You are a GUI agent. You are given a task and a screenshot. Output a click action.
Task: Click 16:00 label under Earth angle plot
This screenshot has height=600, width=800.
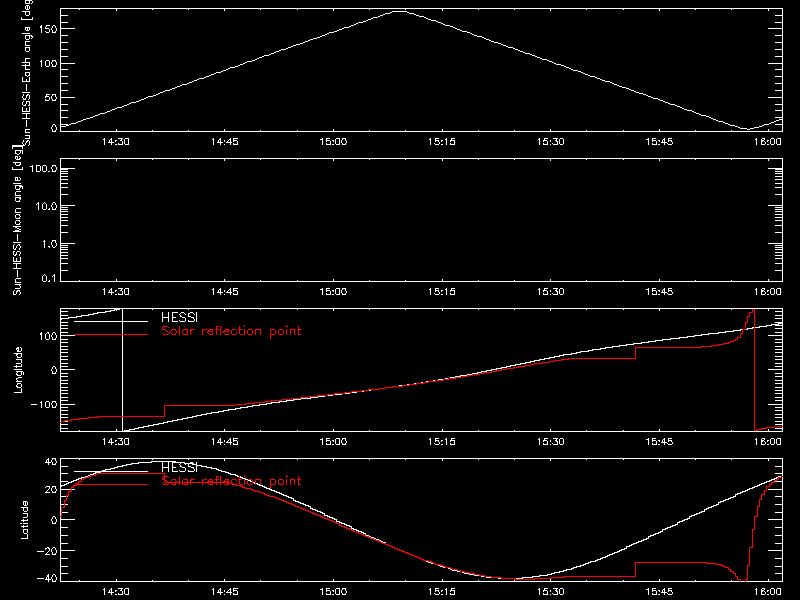[x=768, y=142]
